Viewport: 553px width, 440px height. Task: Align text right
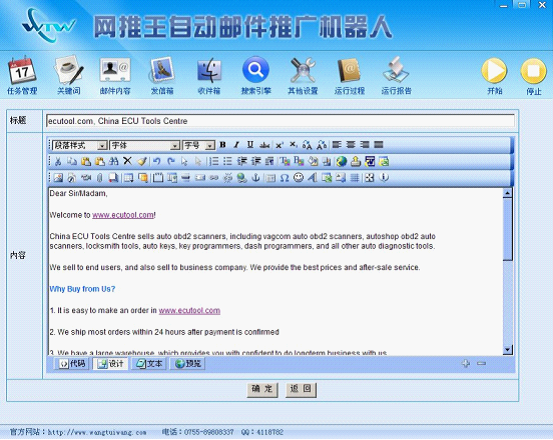[x=364, y=145]
